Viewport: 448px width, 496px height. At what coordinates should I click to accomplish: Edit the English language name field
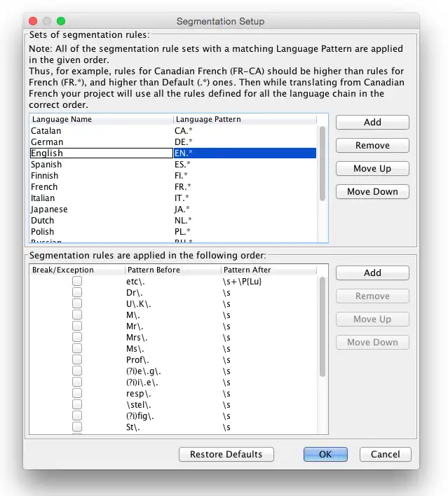click(101, 153)
